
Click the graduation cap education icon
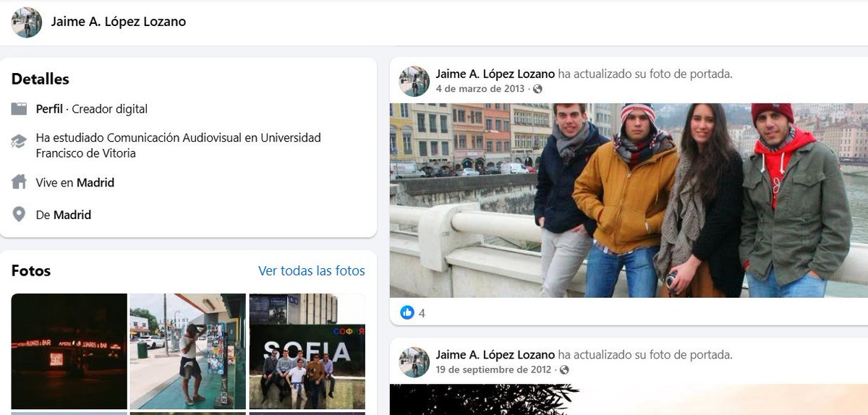coord(19,141)
